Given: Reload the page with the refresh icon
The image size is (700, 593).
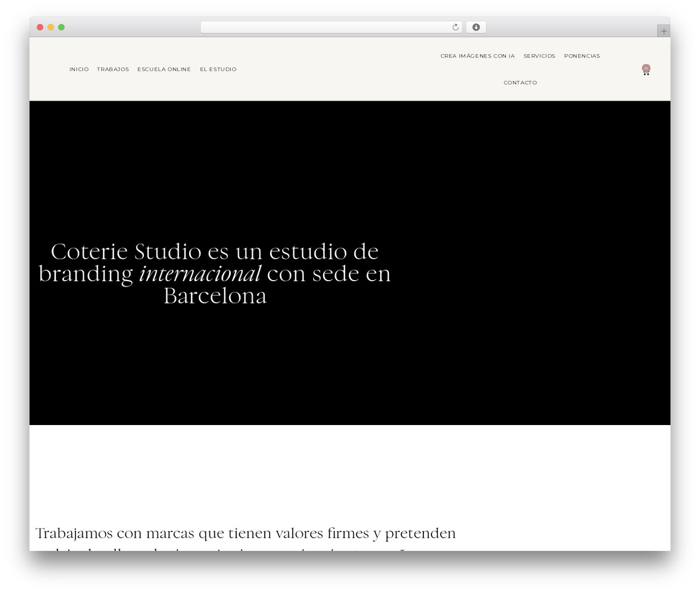Looking at the screenshot, I should pyautogui.click(x=455, y=27).
